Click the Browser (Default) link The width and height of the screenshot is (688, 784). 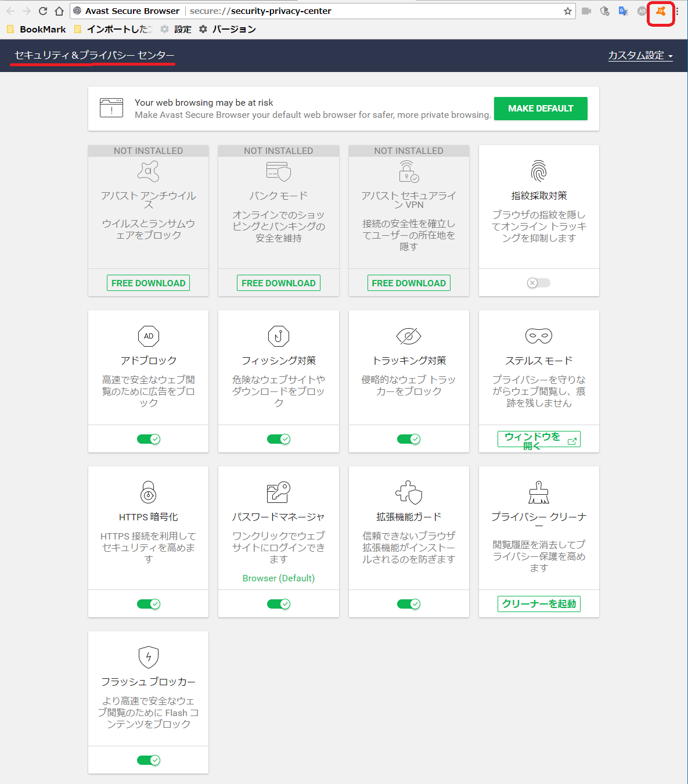coord(279,578)
